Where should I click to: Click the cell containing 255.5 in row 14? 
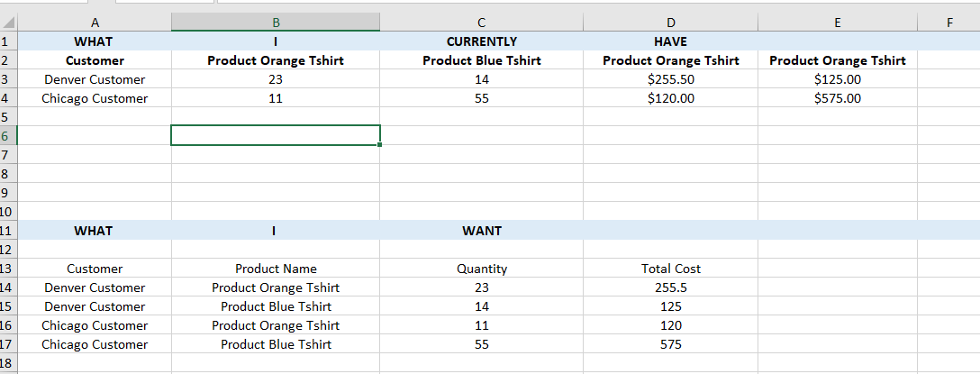click(670, 287)
